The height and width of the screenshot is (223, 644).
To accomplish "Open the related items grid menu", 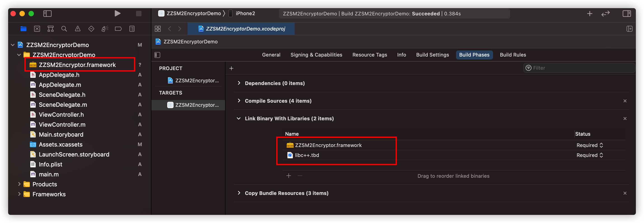I will coord(158,29).
